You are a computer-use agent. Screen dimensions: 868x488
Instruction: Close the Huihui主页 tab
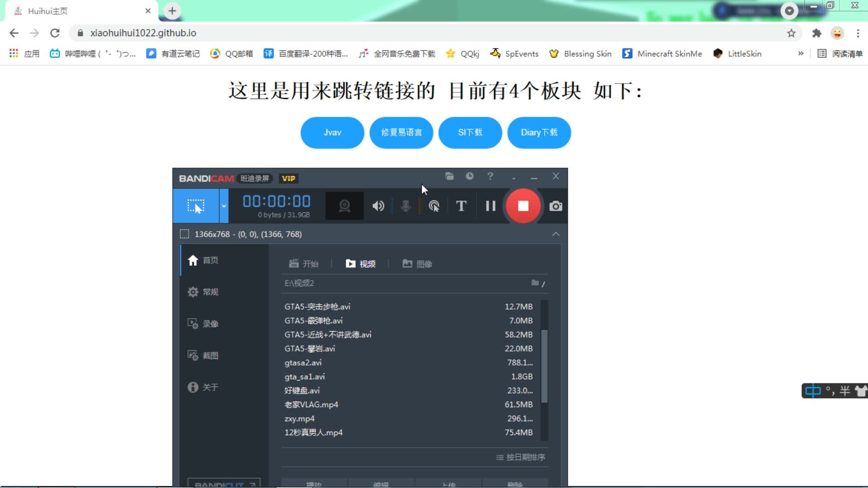(148, 11)
